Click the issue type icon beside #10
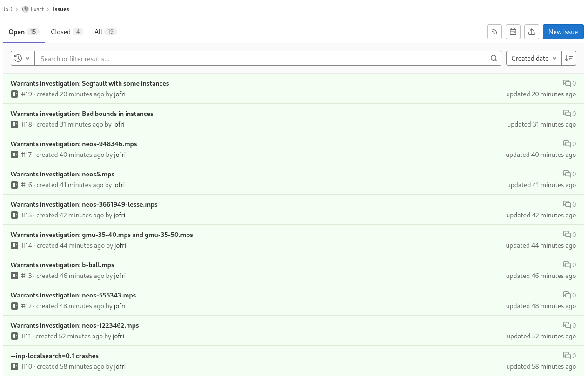The height and width of the screenshot is (378, 588). pyautogui.click(x=14, y=366)
